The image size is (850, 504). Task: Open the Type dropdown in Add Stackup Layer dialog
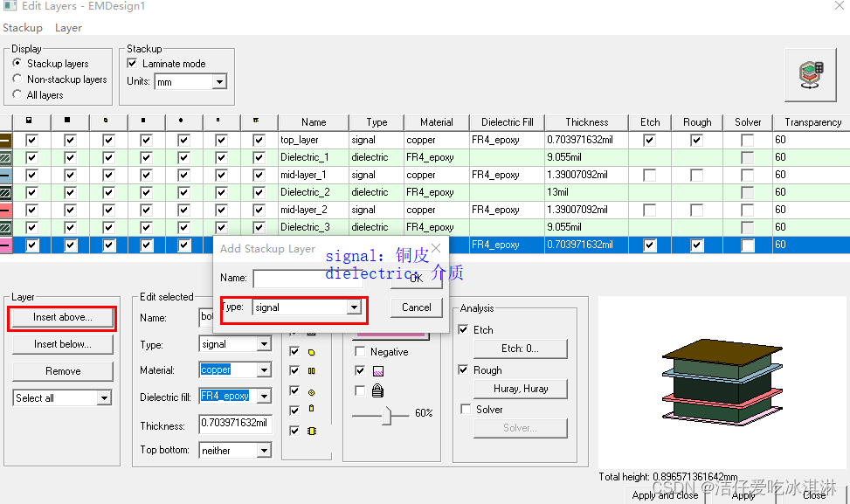point(354,307)
